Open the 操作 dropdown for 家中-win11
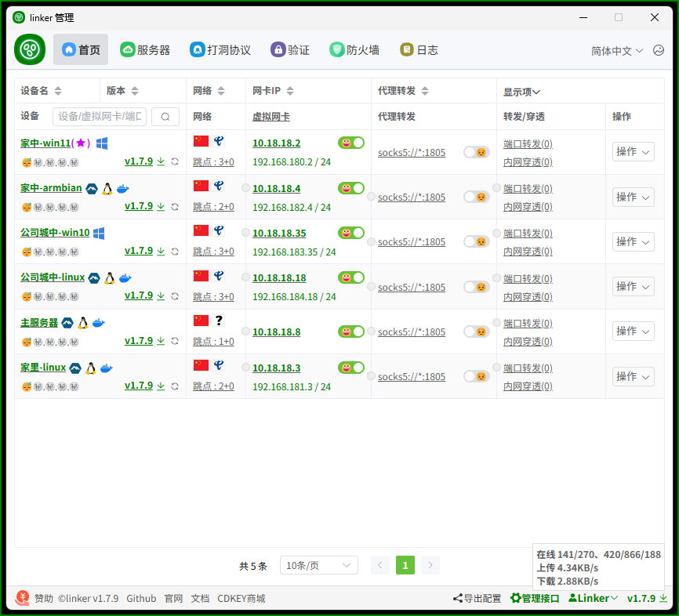679x616 pixels. pyautogui.click(x=633, y=152)
